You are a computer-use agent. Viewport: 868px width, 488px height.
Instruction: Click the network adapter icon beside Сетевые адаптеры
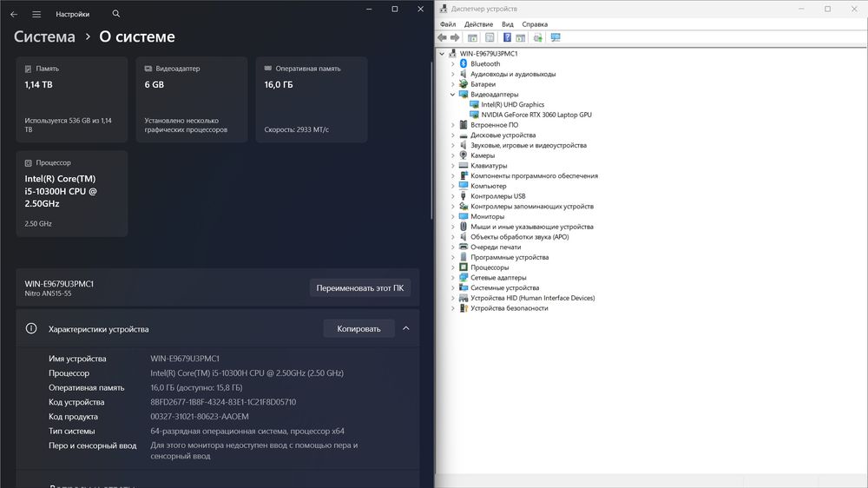tap(464, 278)
